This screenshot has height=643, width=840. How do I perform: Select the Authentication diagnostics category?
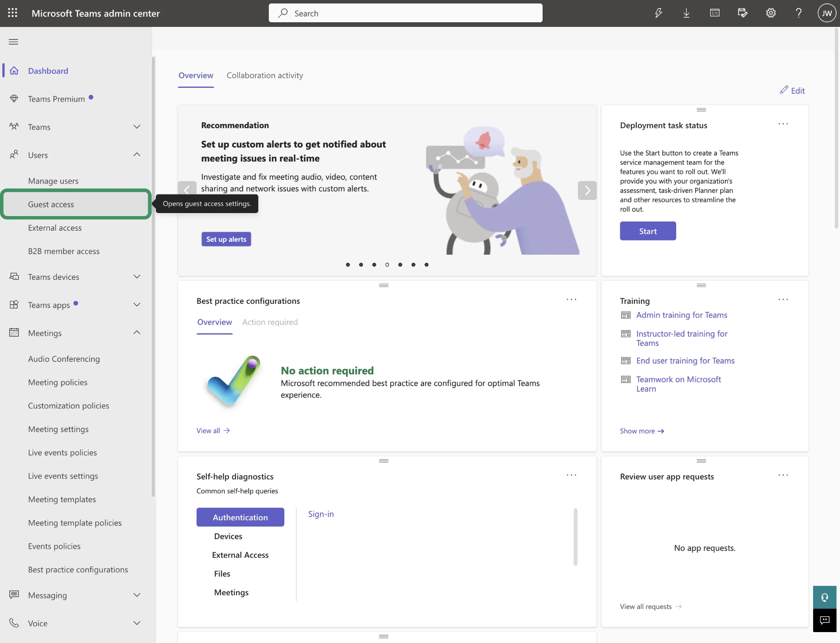coord(240,517)
